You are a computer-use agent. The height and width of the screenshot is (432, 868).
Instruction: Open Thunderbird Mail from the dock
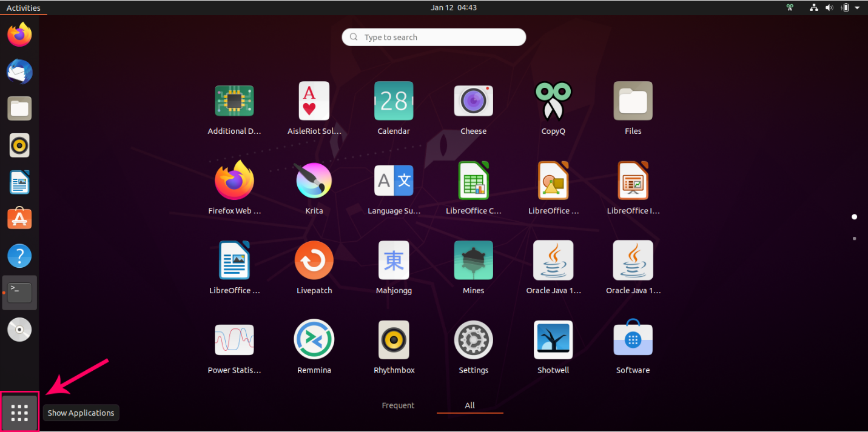(x=19, y=71)
